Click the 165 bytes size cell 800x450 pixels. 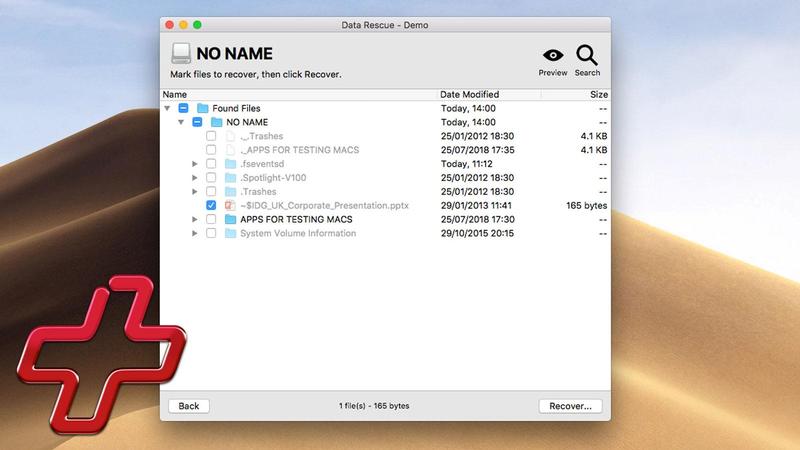587,205
